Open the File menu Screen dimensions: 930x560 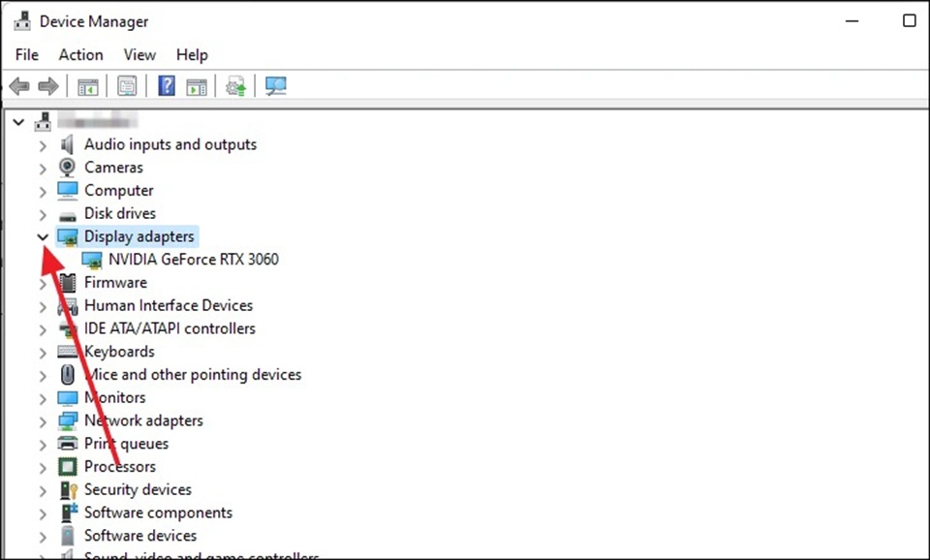[x=26, y=54]
